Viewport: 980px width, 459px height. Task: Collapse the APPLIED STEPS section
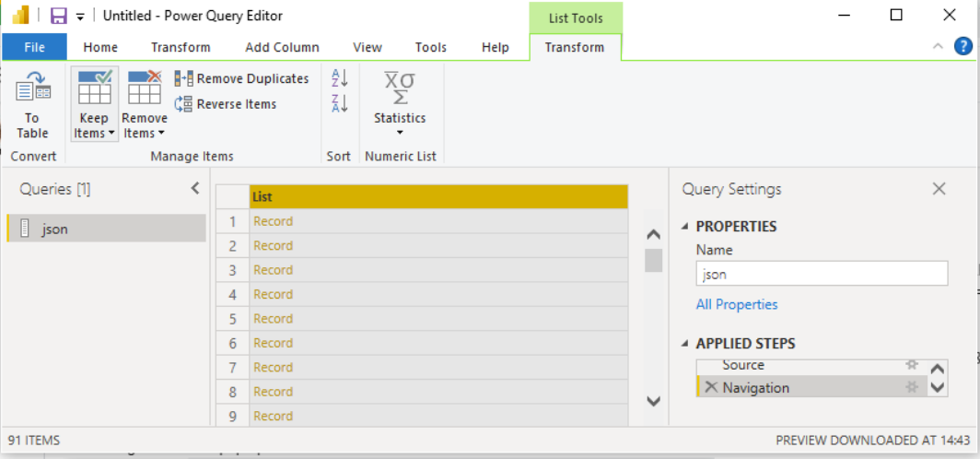point(687,344)
